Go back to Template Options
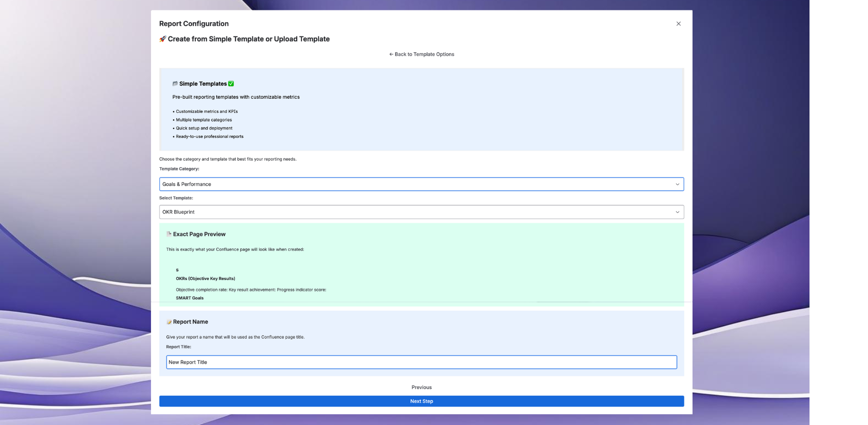This screenshot has height=425, width=868. (x=421, y=54)
